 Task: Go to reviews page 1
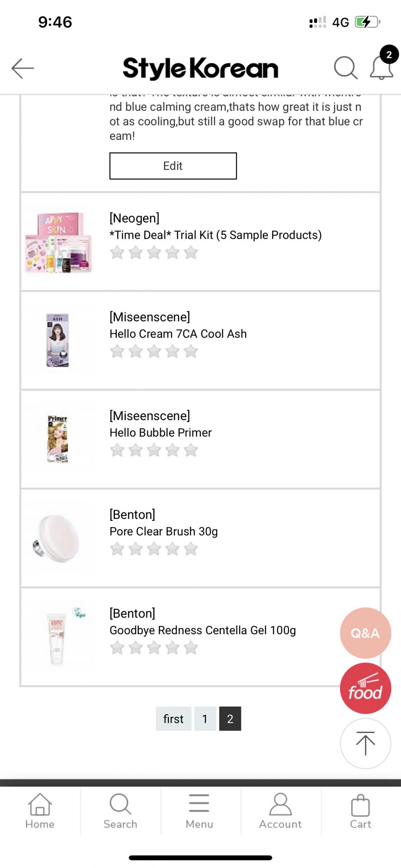[205, 719]
